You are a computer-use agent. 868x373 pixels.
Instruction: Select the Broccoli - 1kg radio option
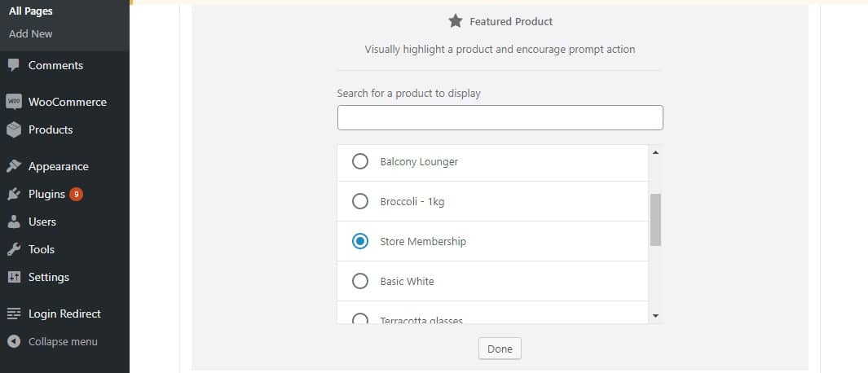click(359, 201)
